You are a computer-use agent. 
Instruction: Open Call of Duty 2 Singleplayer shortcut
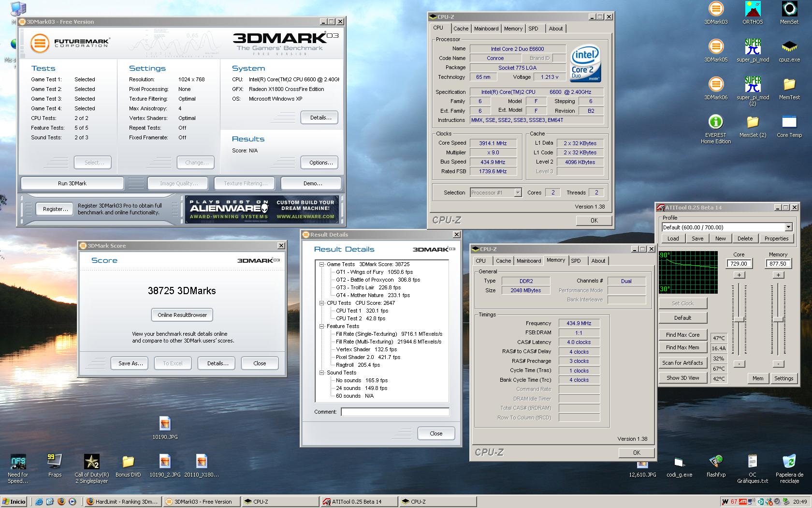click(x=91, y=469)
